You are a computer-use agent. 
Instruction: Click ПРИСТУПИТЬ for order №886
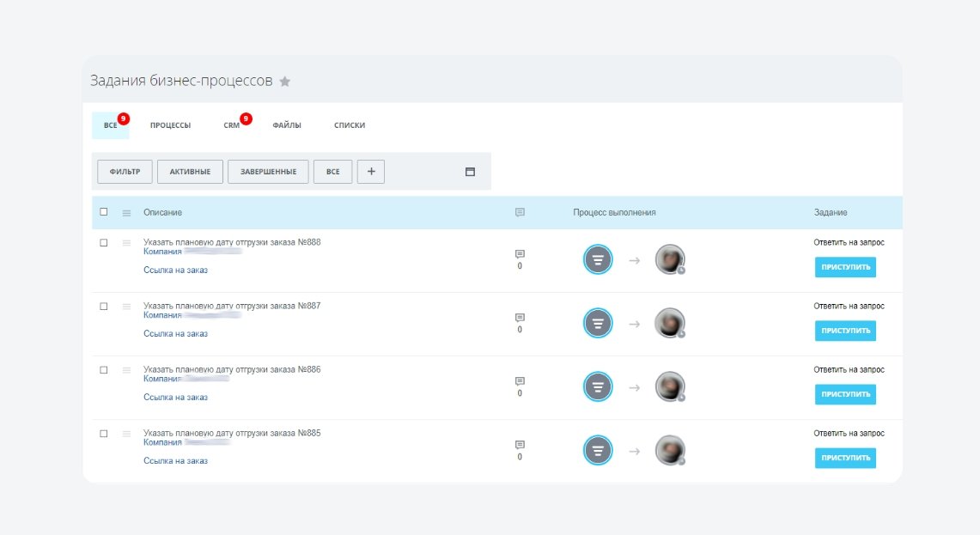pos(846,395)
